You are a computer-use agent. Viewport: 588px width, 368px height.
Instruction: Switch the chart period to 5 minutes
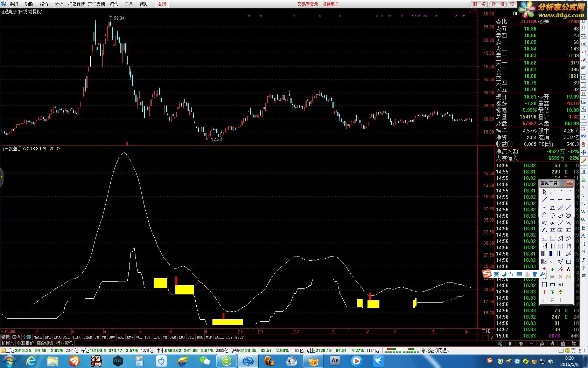[x=583, y=195]
